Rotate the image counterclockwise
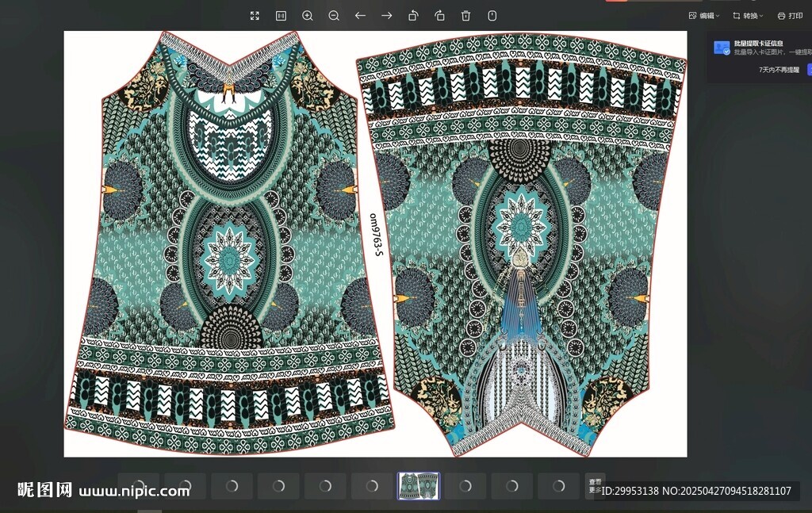 point(413,16)
